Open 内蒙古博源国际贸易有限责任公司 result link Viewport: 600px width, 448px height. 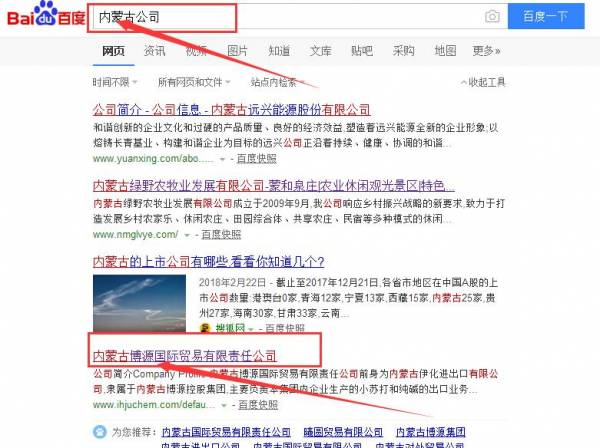point(184,356)
